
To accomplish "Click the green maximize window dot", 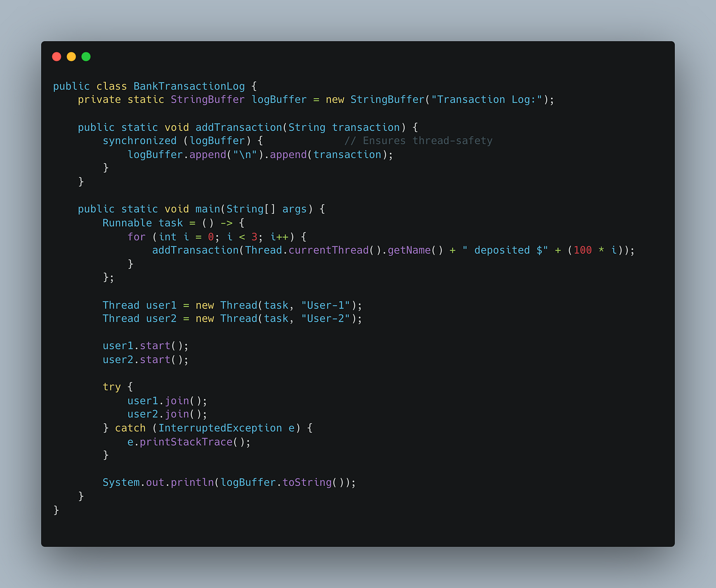I will (x=86, y=57).
